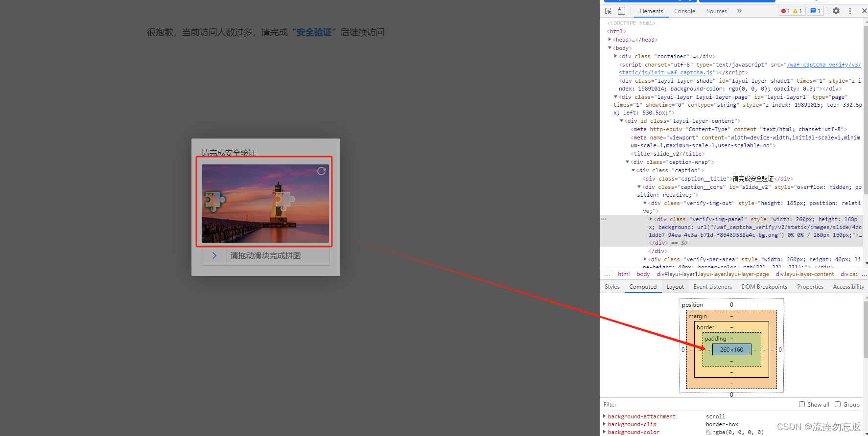Image resolution: width=868 pixels, height=436 pixels.
Task: Open the DOM Breakpoints sidebar tab
Action: 764,287
